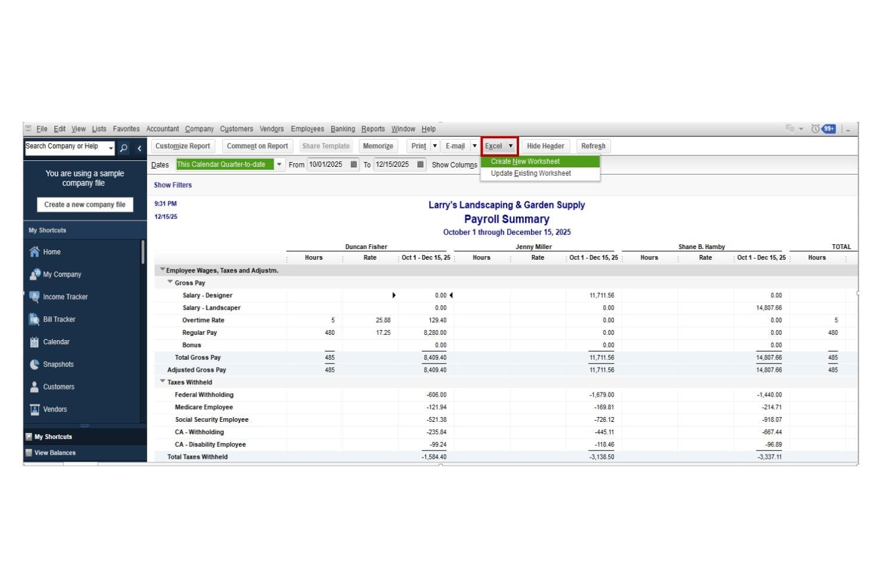Open the Reports menu
This screenshot has width=882, height=588.
click(373, 129)
